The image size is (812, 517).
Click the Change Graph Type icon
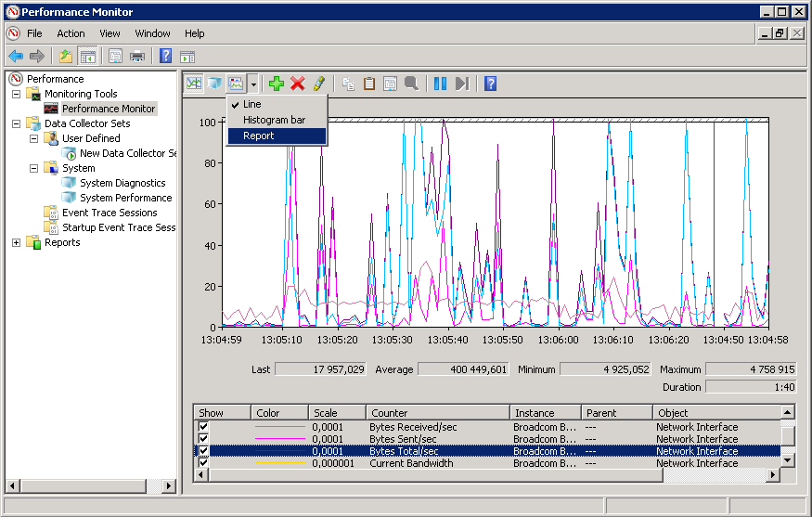coord(236,84)
